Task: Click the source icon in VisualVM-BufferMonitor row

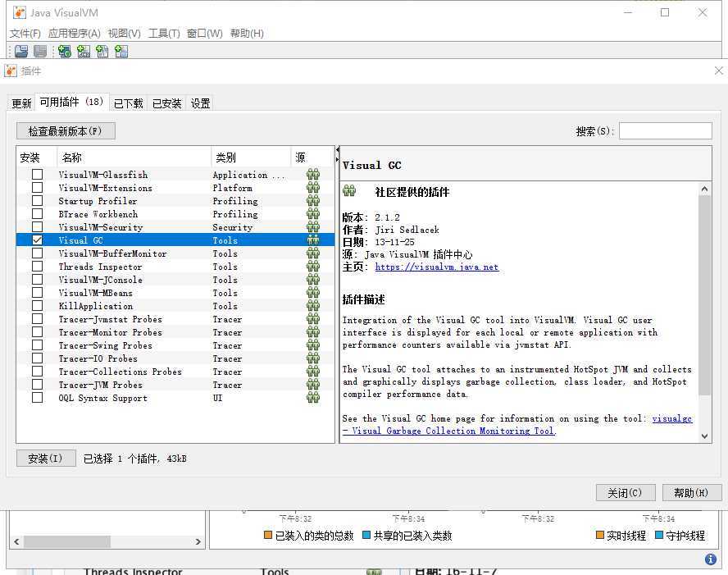Action: 313,253
